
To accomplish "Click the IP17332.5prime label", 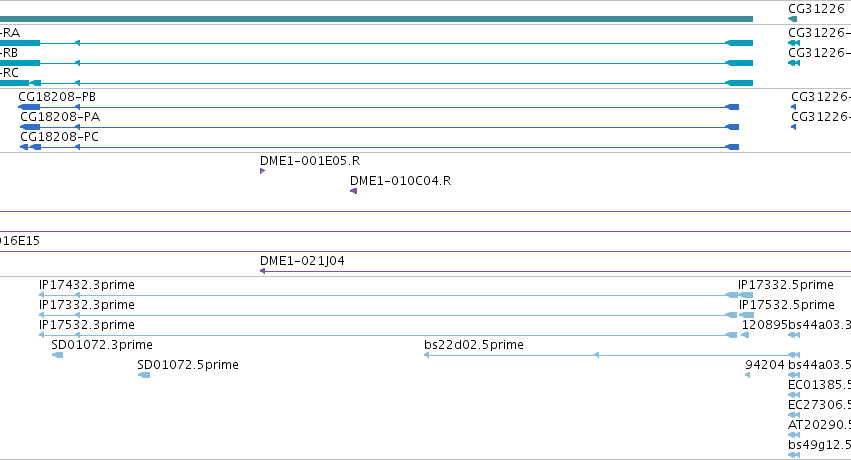I will coord(786,285).
